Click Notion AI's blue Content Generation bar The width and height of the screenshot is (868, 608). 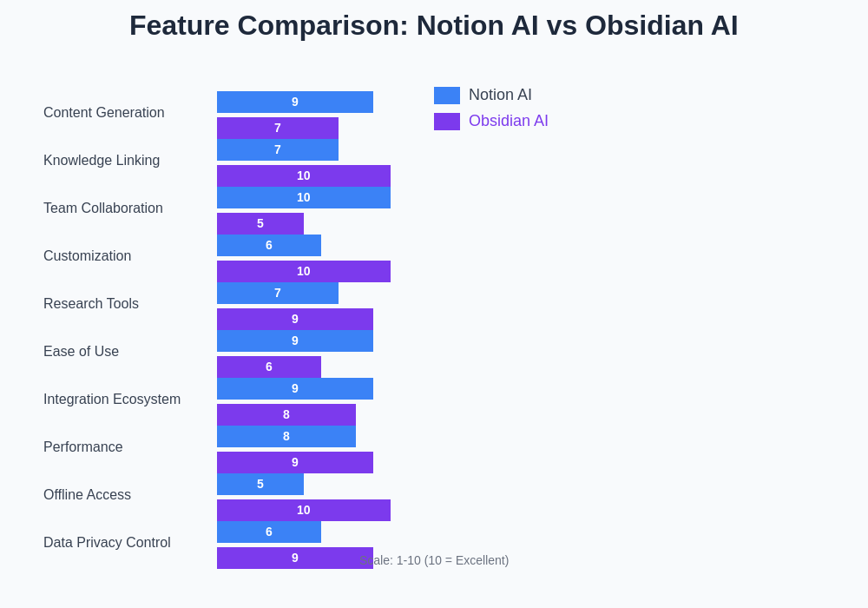pos(295,102)
